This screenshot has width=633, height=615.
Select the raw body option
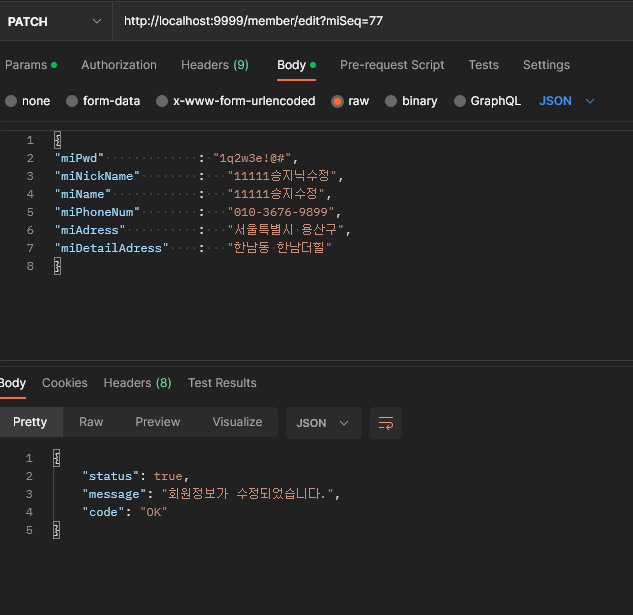[x=350, y=101]
